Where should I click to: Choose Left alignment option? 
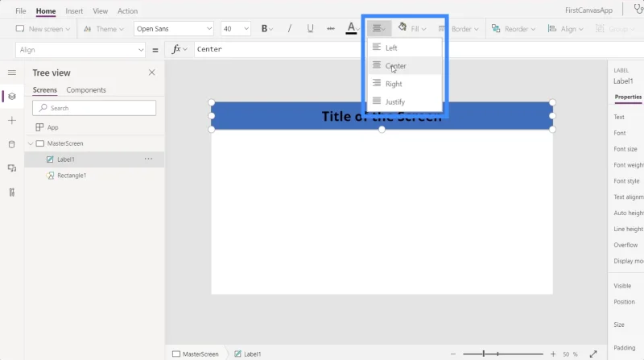(405, 48)
